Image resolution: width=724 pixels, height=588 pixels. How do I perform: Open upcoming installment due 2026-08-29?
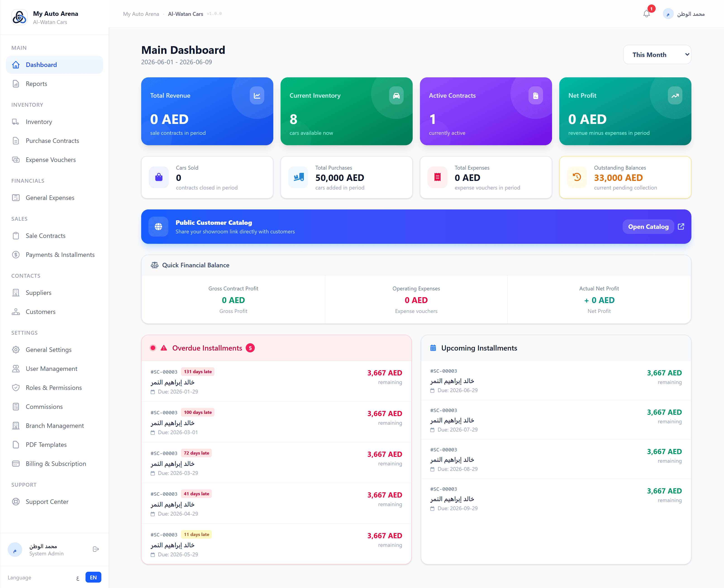click(556, 459)
